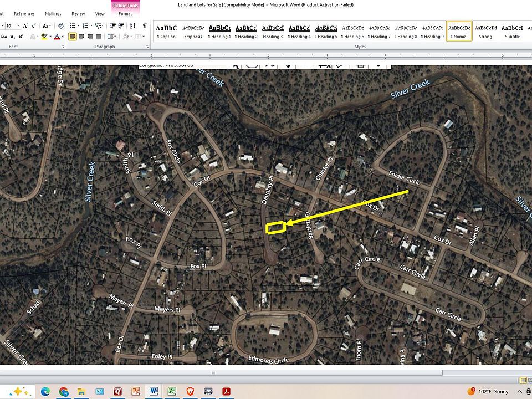Open Quicken from taskbar
Viewport: 532px width, 399px height.
coord(117,392)
